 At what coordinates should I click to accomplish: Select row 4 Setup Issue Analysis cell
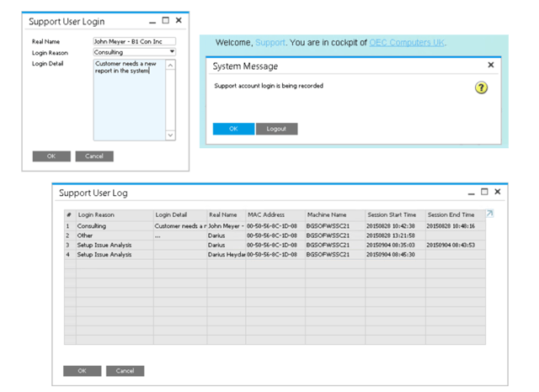tap(115, 255)
